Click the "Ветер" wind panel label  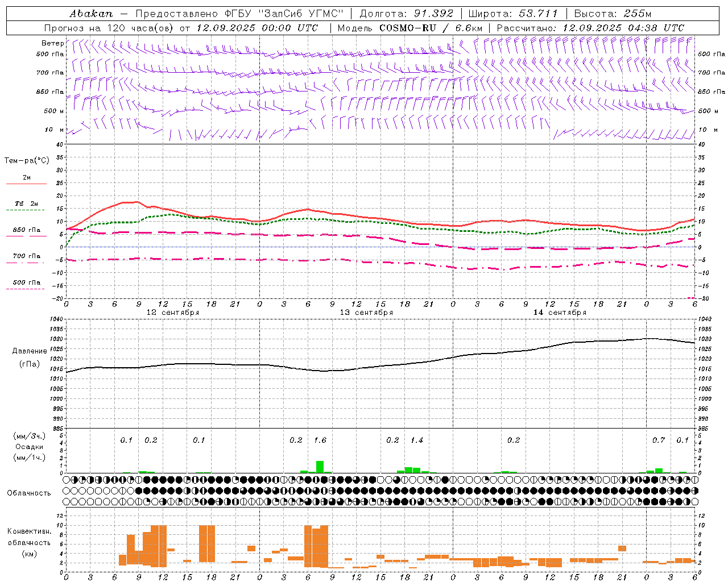(x=53, y=43)
